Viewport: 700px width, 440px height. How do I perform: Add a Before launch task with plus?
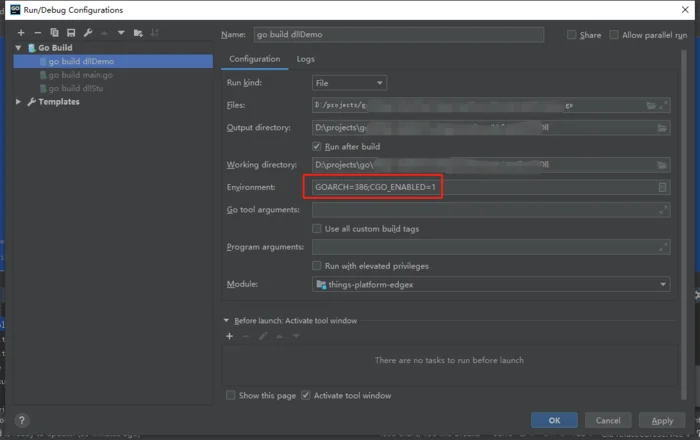pyautogui.click(x=229, y=336)
